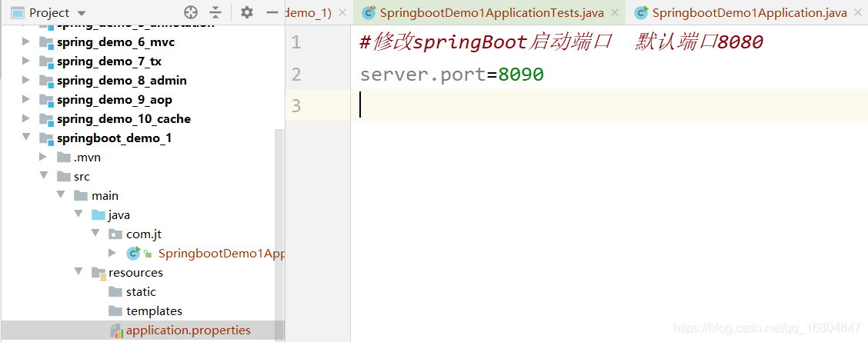The width and height of the screenshot is (868, 342).
Task: Click the templates folder icon
Action: [115, 311]
